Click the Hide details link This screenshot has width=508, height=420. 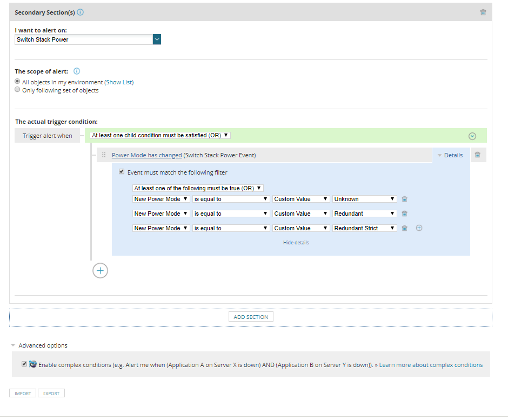tap(296, 242)
